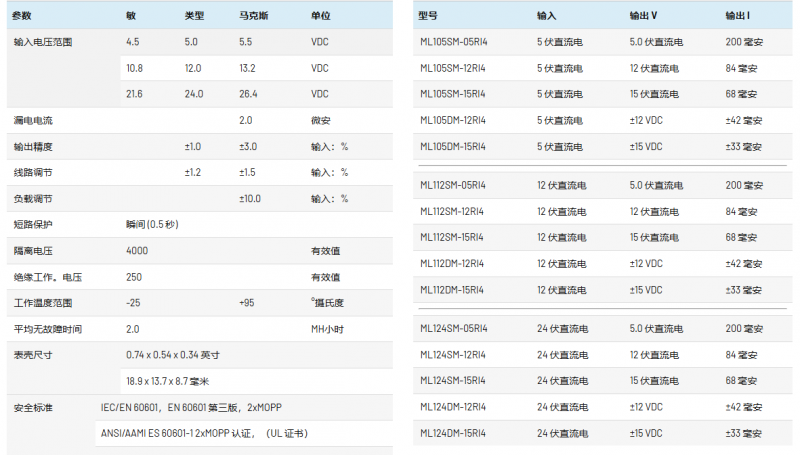
Task: Click the 平均无故障时间 parameter label
Action: coord(48,328)
